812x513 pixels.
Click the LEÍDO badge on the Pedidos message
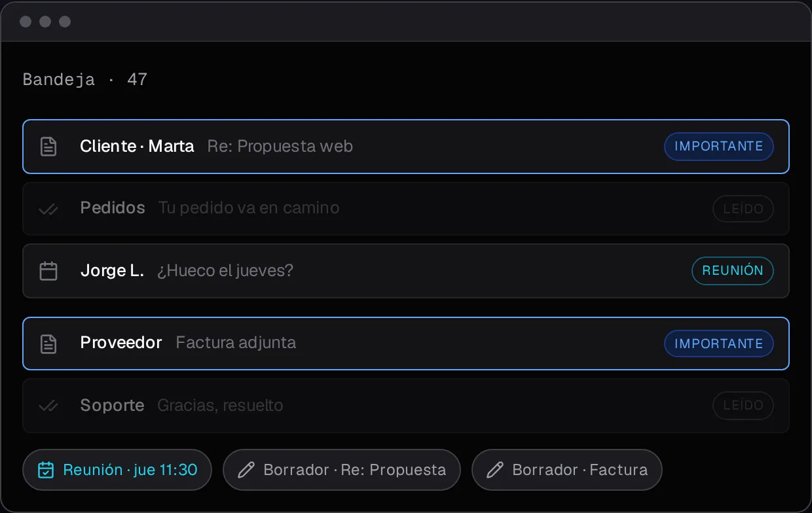pyautogui.click(x=743, y=209)
